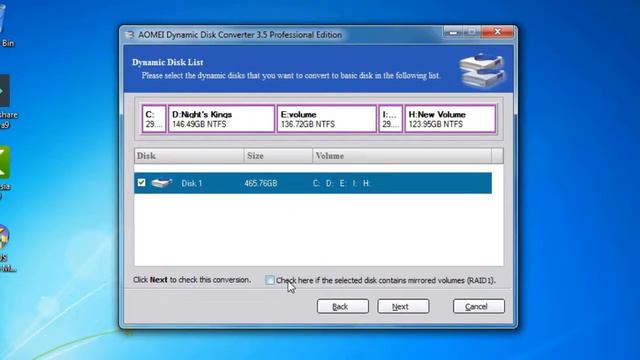
Task: Close the AOMEI Dynamic Disk Converter window
Action: 498,32
